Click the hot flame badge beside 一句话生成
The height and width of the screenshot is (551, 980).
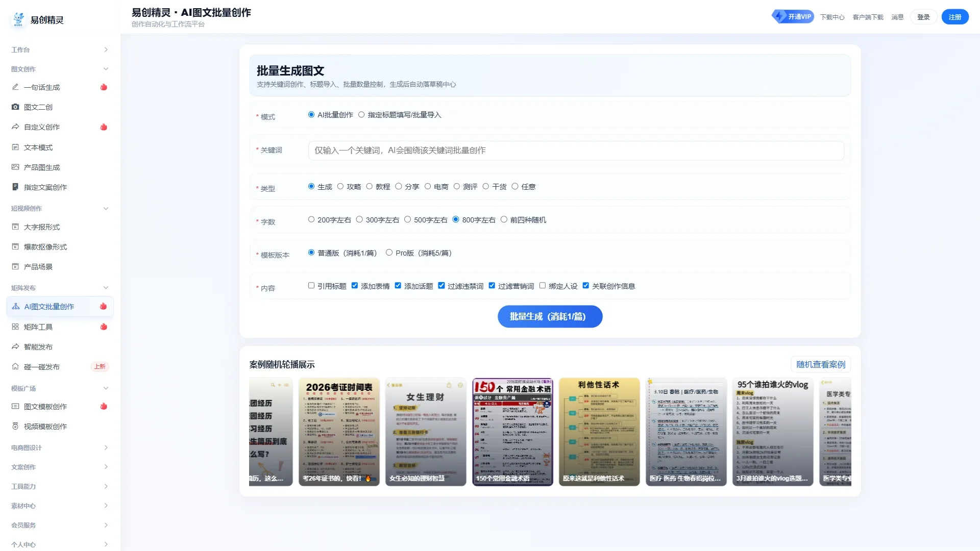coord(104,87)
